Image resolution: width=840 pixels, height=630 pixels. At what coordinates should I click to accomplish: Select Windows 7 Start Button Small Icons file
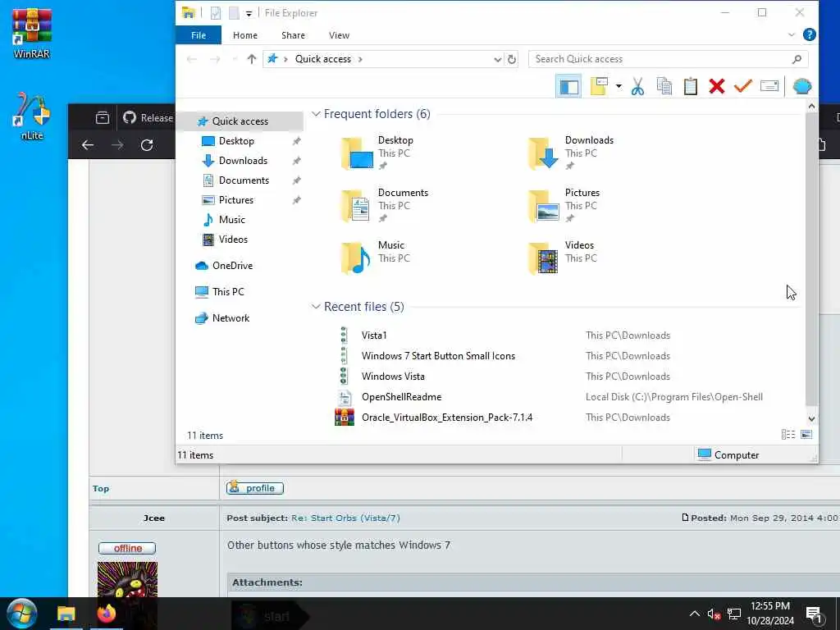coord(438,356)
